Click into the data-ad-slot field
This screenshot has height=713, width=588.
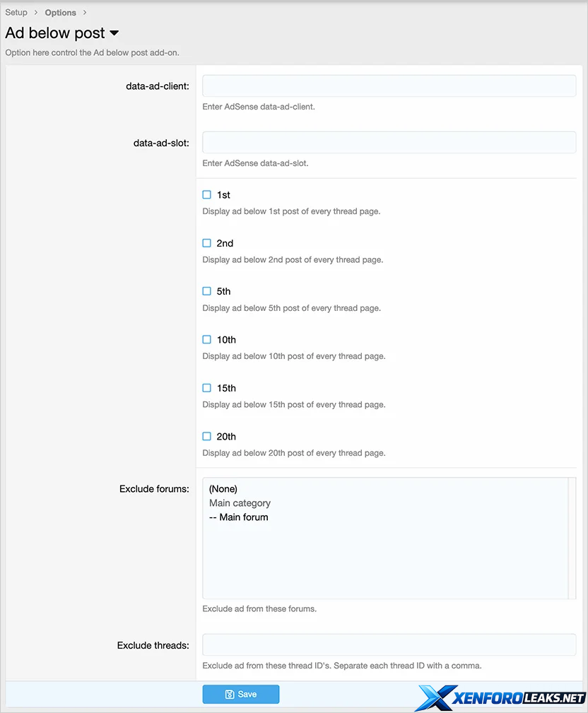(x=389, y=142)
